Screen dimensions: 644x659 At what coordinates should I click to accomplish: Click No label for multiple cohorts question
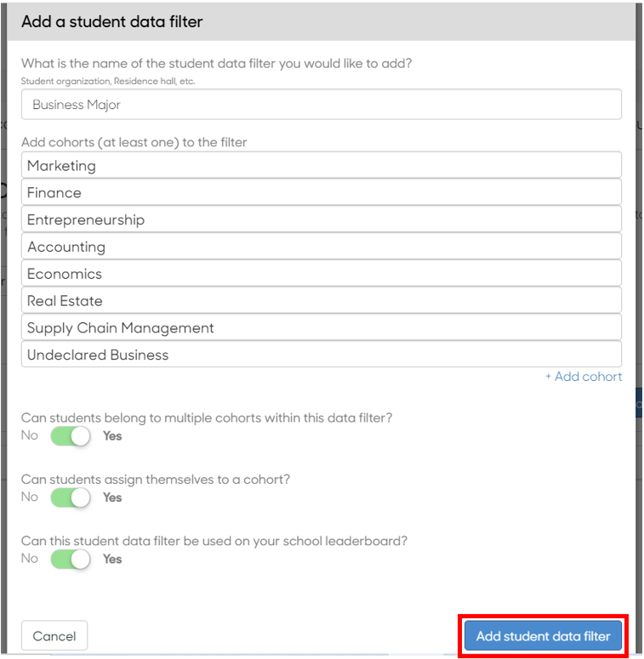pos(30,435)
